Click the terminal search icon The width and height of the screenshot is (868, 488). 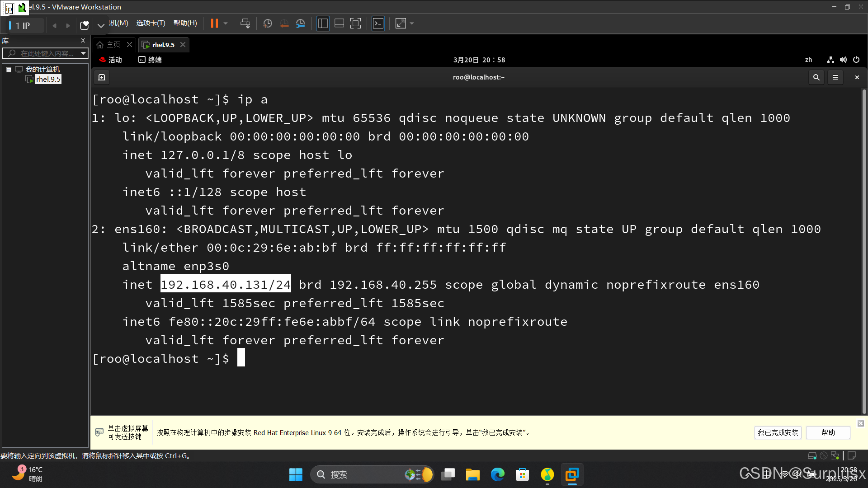pos(816,77)
